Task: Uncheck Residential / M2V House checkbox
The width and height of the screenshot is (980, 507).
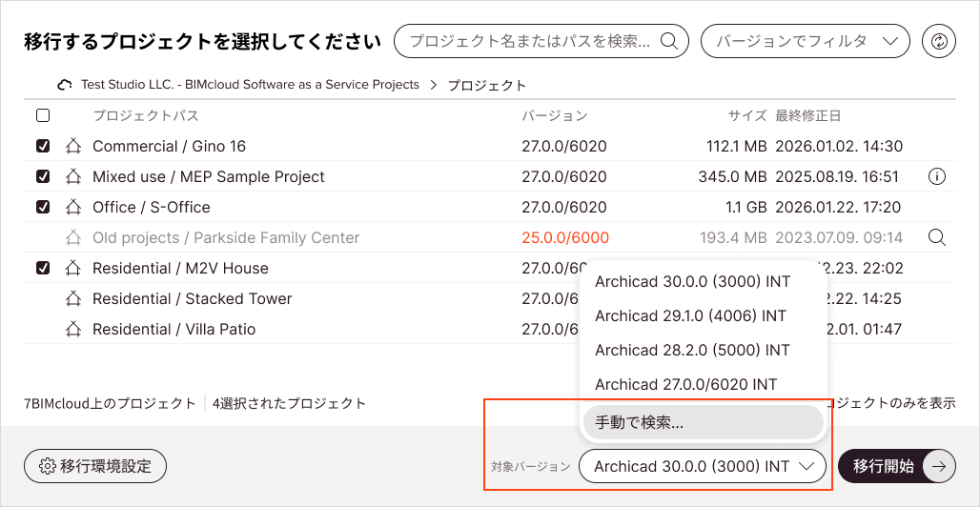Action: pos(43,268)
